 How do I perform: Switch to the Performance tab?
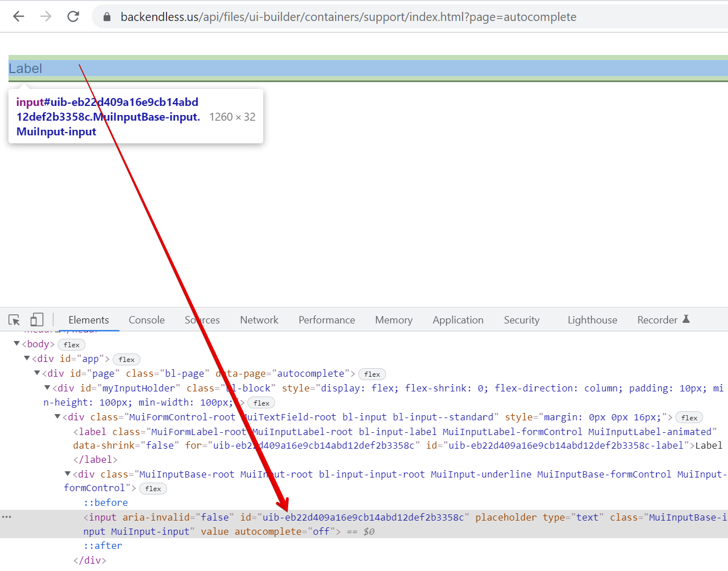click(327, 320)
